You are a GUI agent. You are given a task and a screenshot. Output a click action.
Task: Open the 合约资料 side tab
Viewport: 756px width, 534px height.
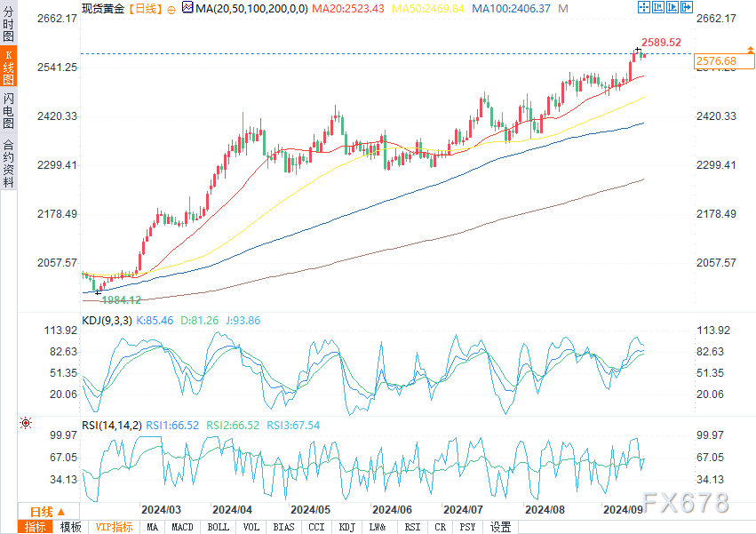8,163
